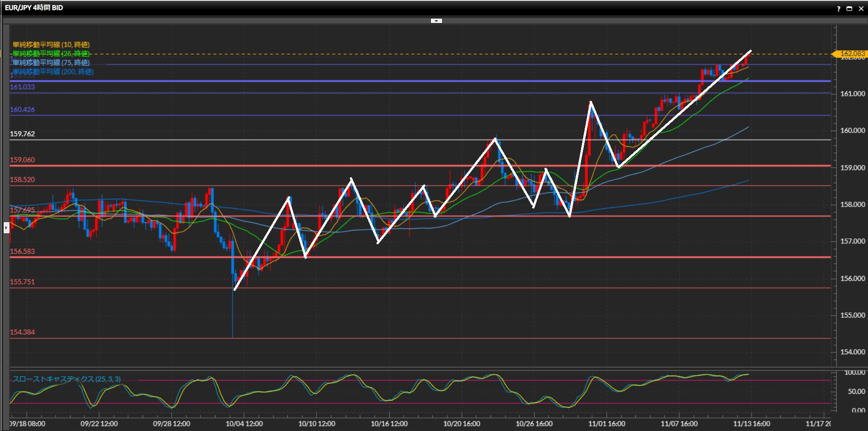Image resolution: width=868 pixels, height=431 pixels.
Task: Click the 75-period moving average label
Action: click(51, 63)
